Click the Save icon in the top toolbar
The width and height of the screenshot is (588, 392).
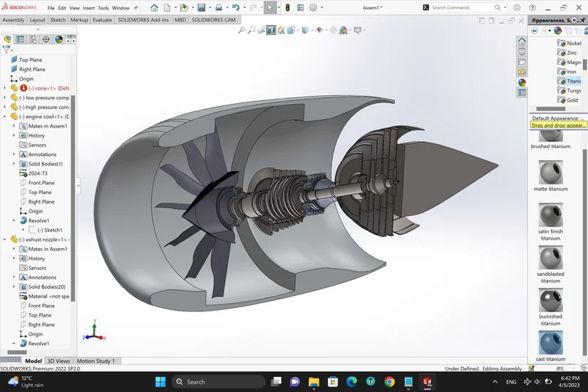point(201,8)
